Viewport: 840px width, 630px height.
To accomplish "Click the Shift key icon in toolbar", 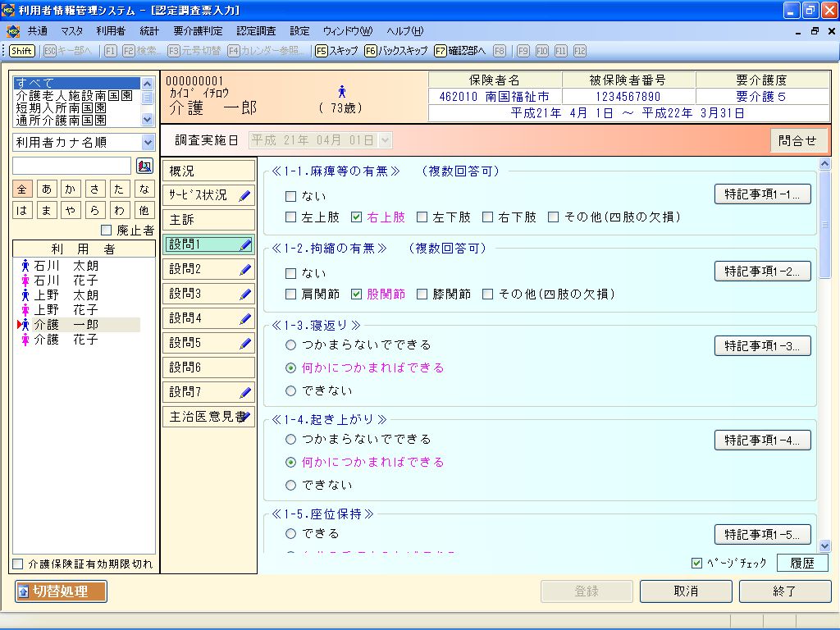I will [22, 51].
